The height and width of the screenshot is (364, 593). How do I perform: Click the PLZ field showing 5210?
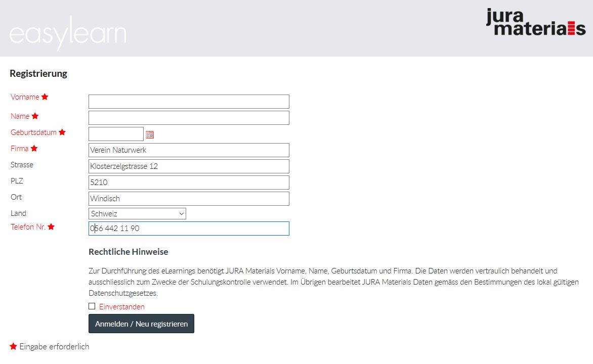(189, 183)
